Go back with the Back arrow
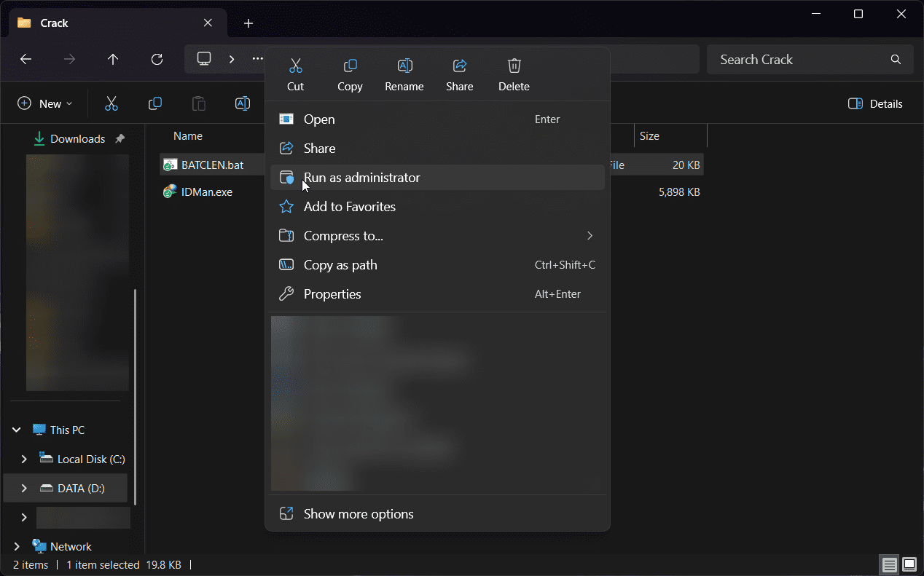Viewport: 924px width, 576px height. (26, 60)
